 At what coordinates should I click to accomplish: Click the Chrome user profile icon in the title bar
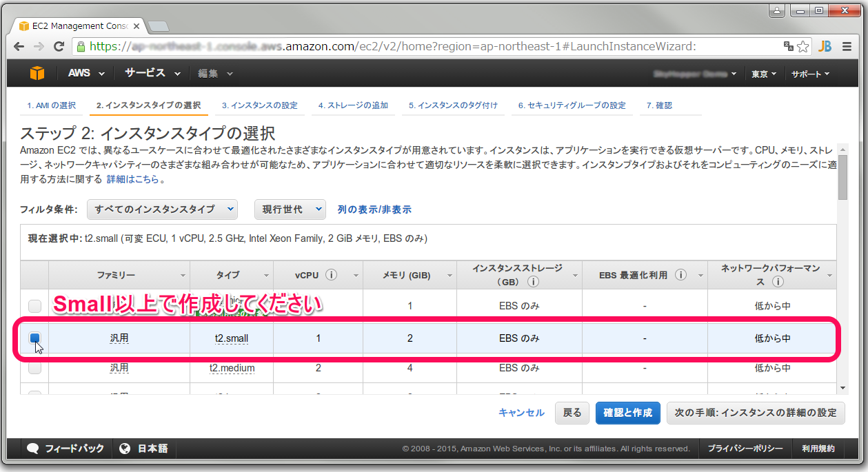pyautogui.click(x=777, y=10)
